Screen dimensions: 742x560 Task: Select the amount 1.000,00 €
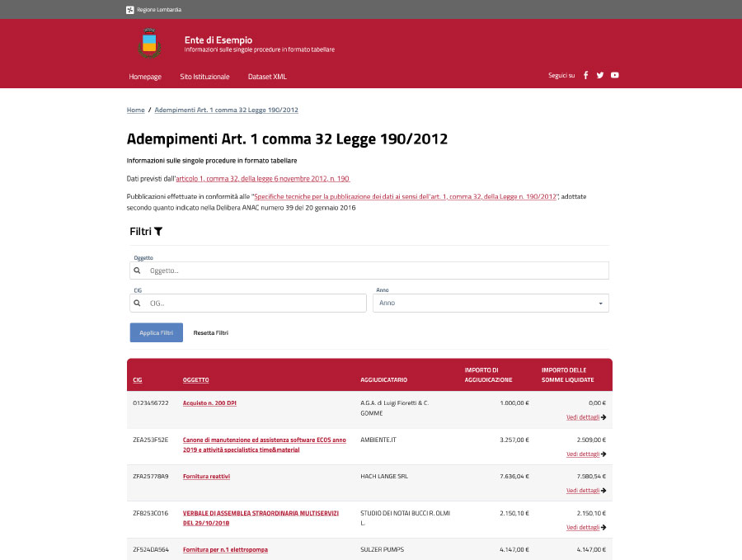(514, 402)
